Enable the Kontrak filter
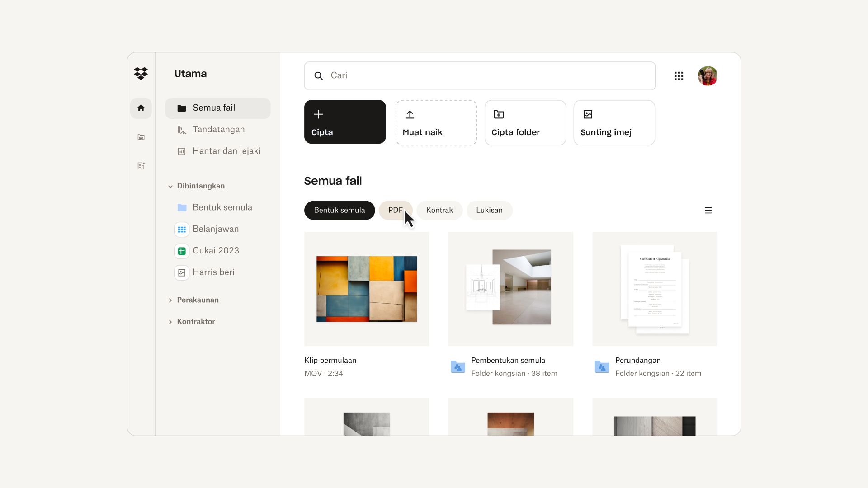Viewport: 868px width, 488px height. pyautogui.click(x=439, y=210)
